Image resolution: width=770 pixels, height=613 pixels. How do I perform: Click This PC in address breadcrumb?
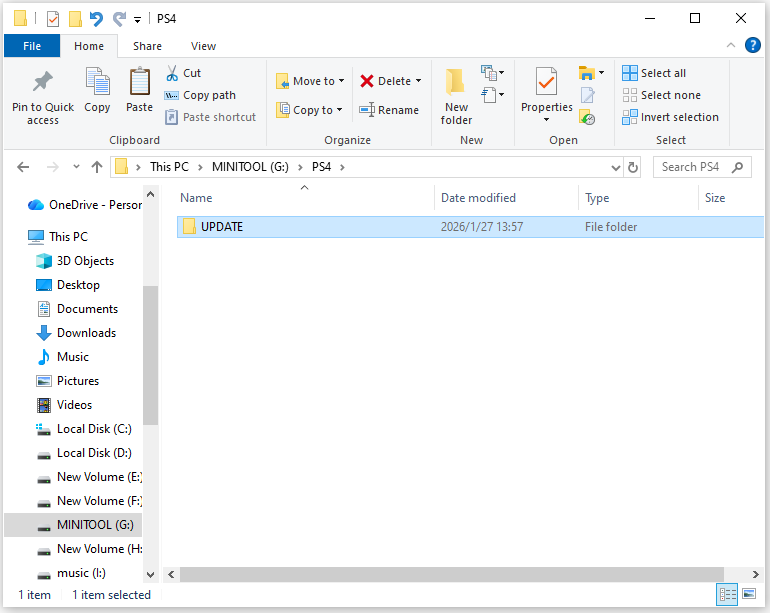click(169, 167)
